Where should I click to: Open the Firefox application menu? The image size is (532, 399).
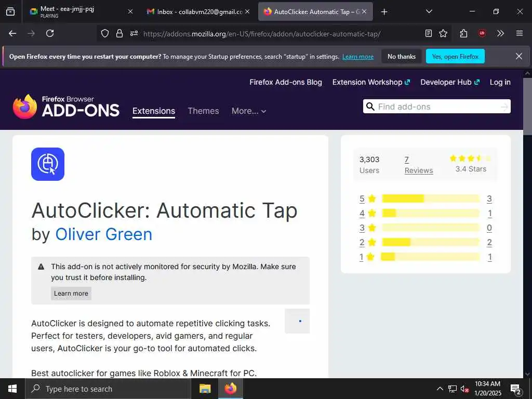coord(519,33)
